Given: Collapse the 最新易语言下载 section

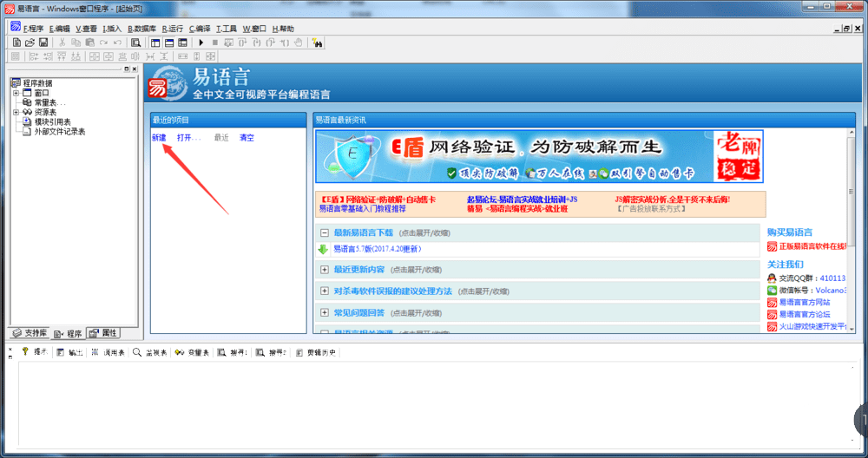Looking at the screenshot, I should coord(325,232).
